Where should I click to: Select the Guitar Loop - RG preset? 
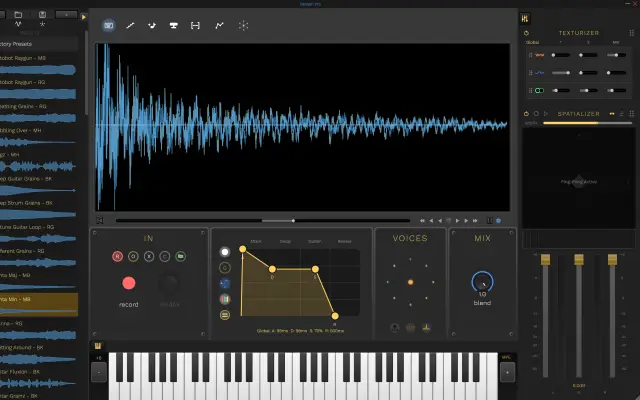(39, 234)
